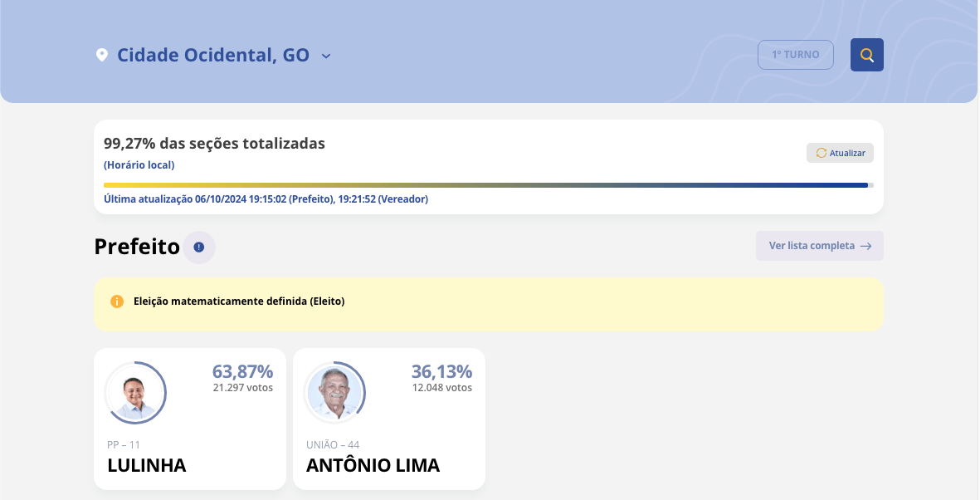The image size is (980, 500).
Task: Click the location pin icon
Action: point(102,56)
